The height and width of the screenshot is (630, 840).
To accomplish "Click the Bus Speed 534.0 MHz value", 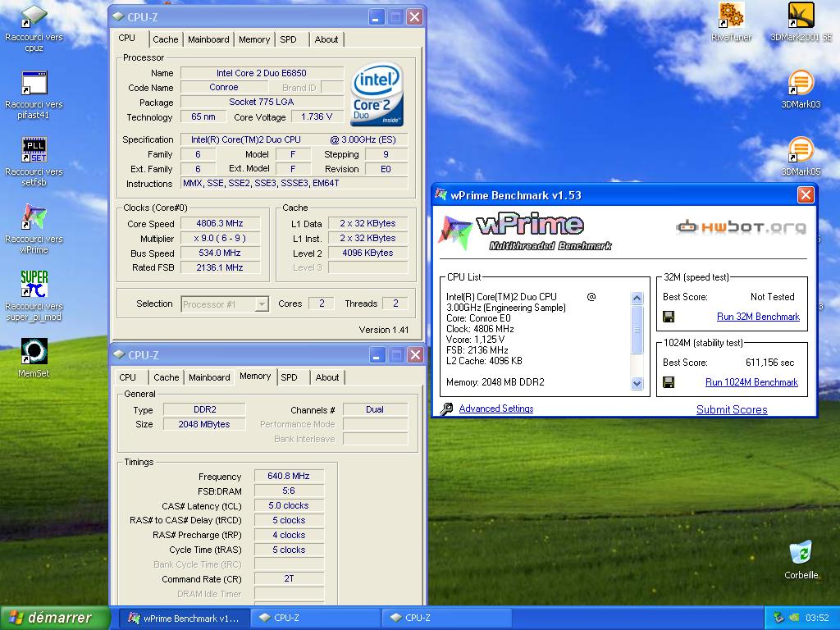I will (220, 253).
